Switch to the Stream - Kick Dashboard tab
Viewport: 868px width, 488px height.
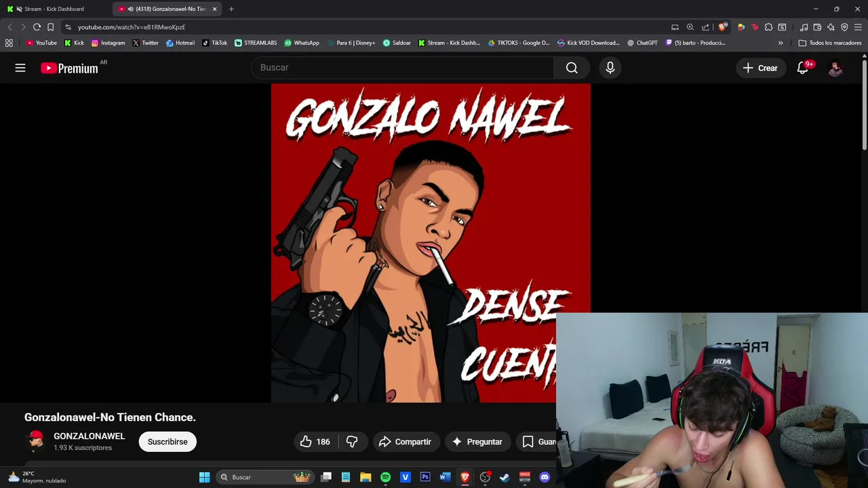54,9
